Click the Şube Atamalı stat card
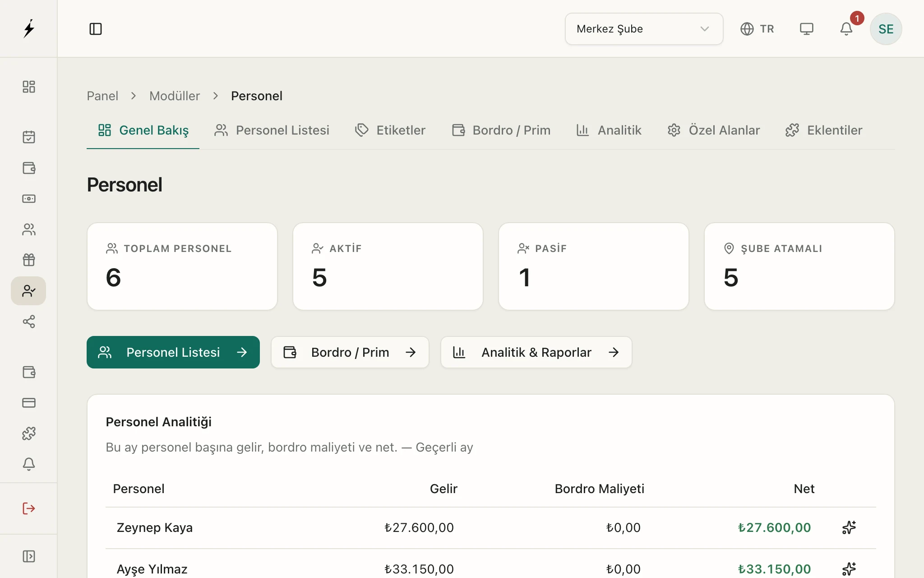Screen dimensions: 924x578 799,266
